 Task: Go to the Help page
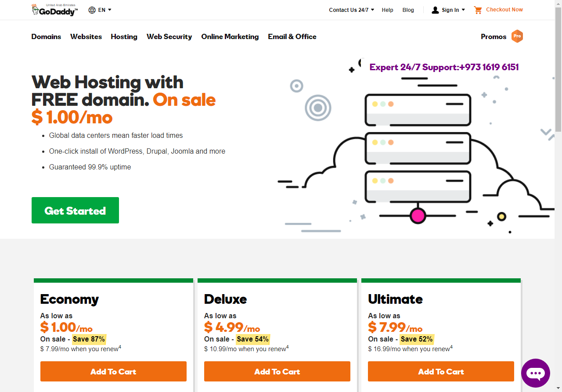pos(387,10)
